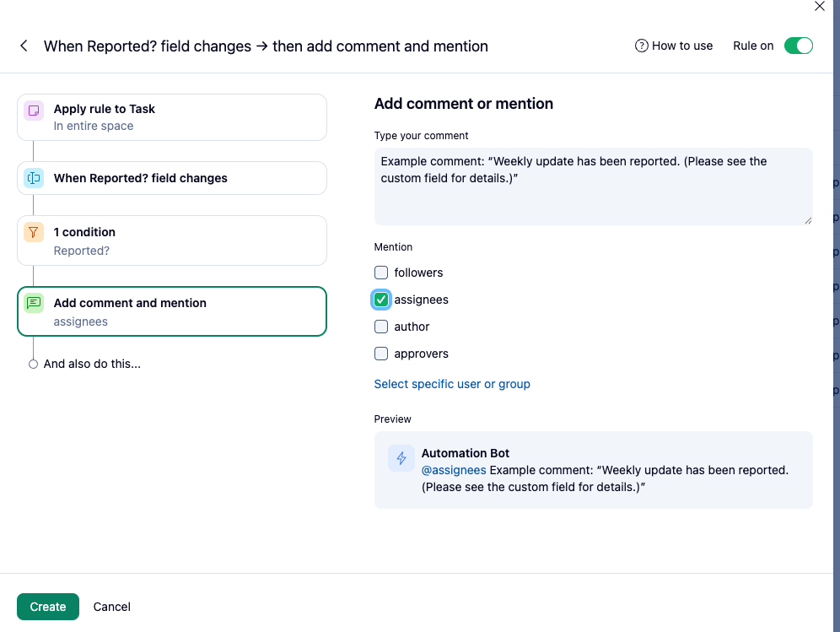Screen dimensions: 840x632
Task: Add another action via And also do this
Action: click(91, 365)
